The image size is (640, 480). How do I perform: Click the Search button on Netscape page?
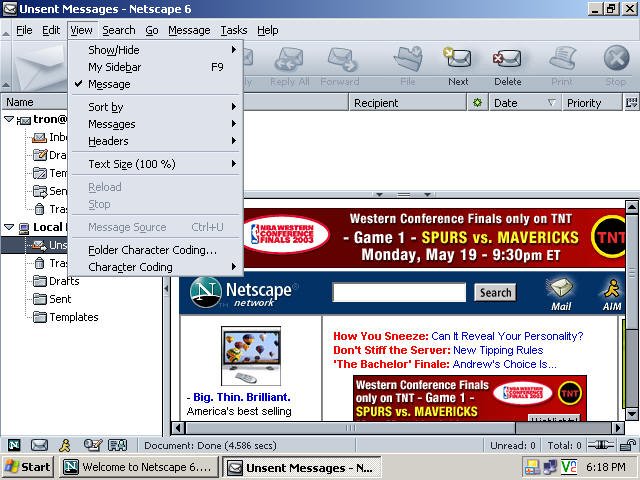coord(495,293)
